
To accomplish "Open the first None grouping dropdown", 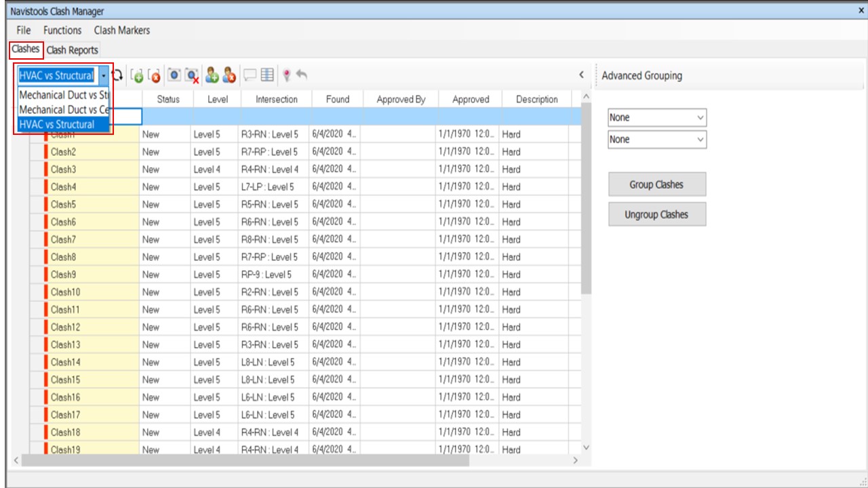I will [657, 117].
